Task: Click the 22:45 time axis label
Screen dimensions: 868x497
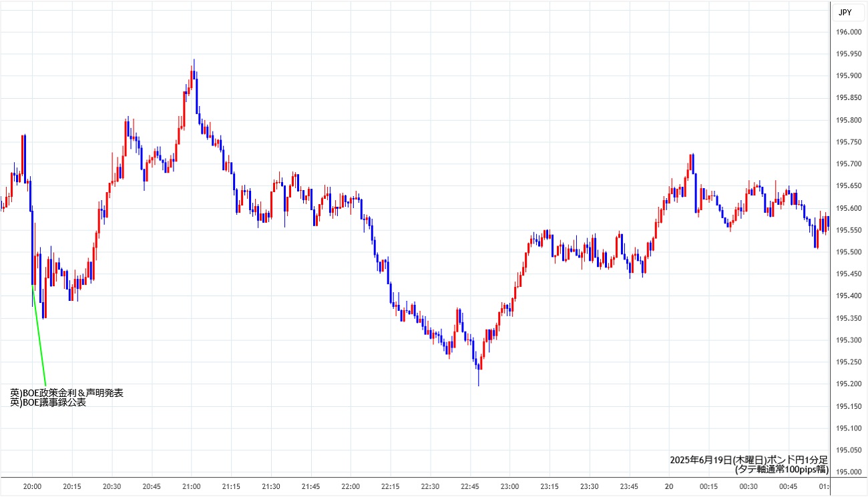Action: (470, 487)
